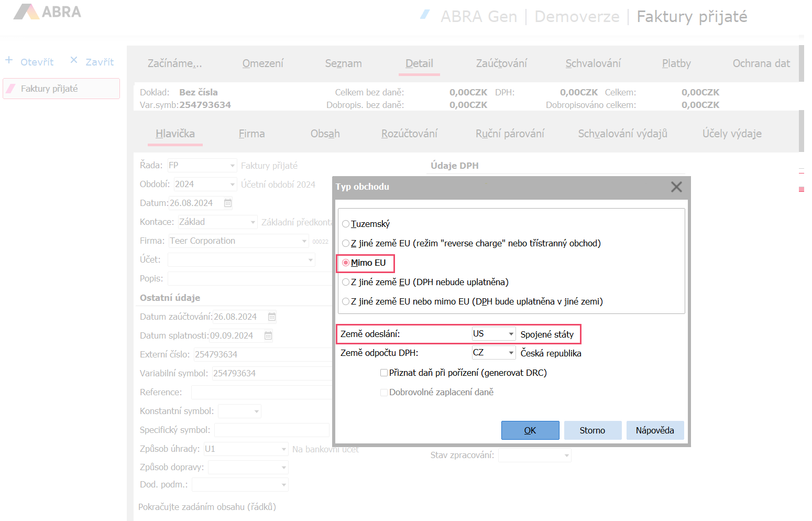Image resolution: width=812 pixels, height=521 pixels.
Task: Open the Datum splatnosti calendar picker
Action: (x=268, y=335)
